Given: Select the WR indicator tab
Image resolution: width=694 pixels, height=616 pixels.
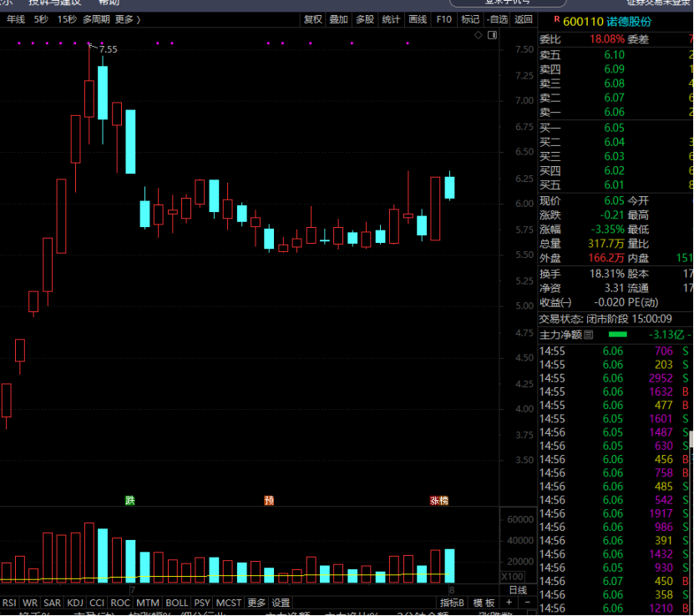Looking at the screenshot, I should (x=30, y=603).
